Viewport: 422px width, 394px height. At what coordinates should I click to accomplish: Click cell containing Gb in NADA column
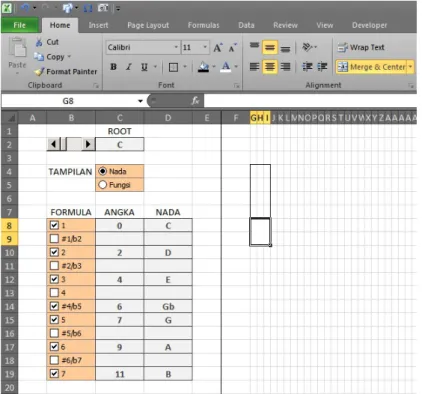pyautogui.click(x=168, y=306)
